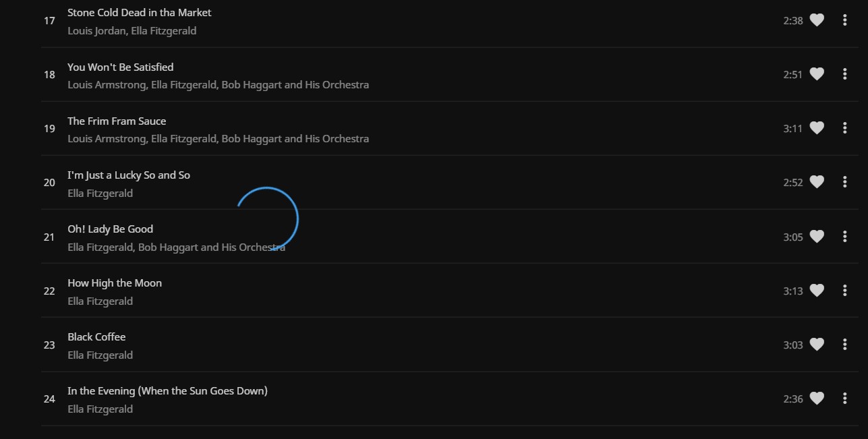Open more options for Black Coffee

[x=844, y=345]
